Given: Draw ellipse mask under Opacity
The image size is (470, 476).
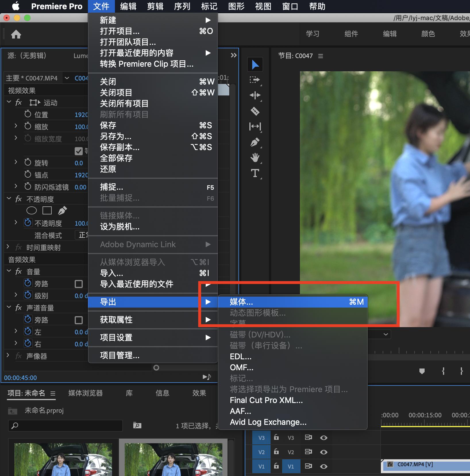Looking at the screenshot, I should click(x=32, y=211).
